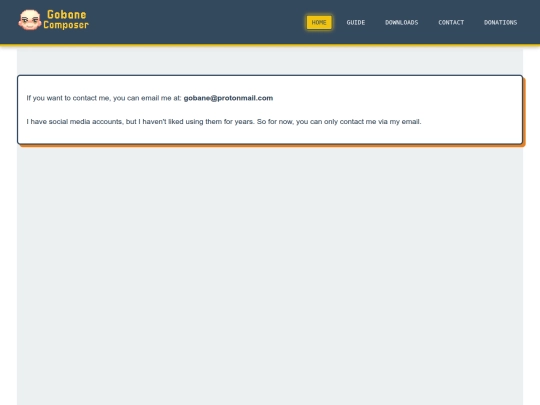
Task: Click the sentence about social media accounts
Action: (x=224, y=122)
